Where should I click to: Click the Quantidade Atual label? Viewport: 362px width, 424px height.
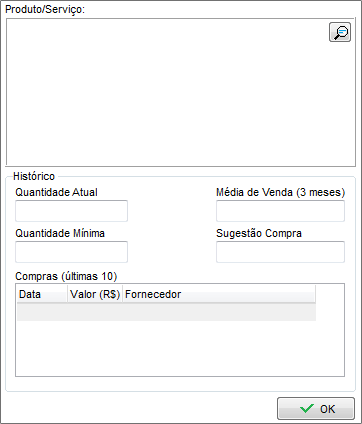56,192
